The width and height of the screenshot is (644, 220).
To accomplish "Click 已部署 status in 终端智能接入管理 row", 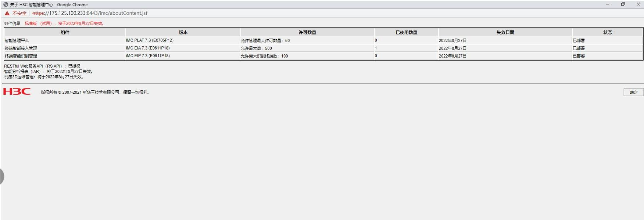I will (579, 48).
